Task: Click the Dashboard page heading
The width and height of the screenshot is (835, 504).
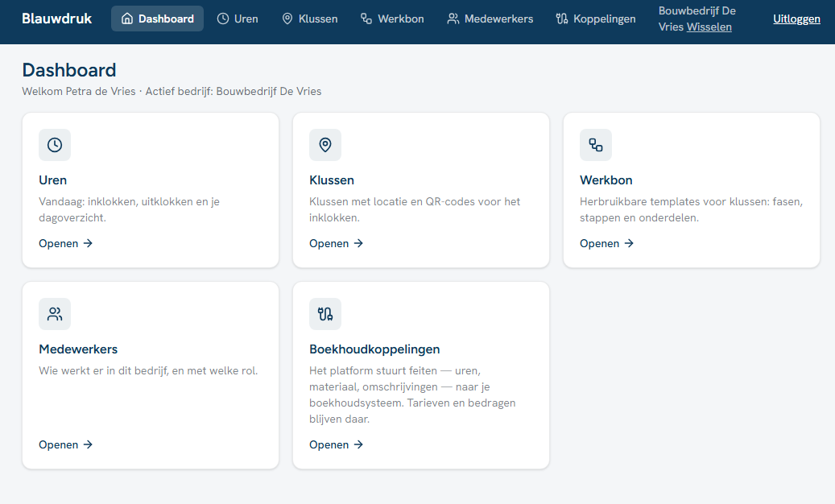Action: 69,70
